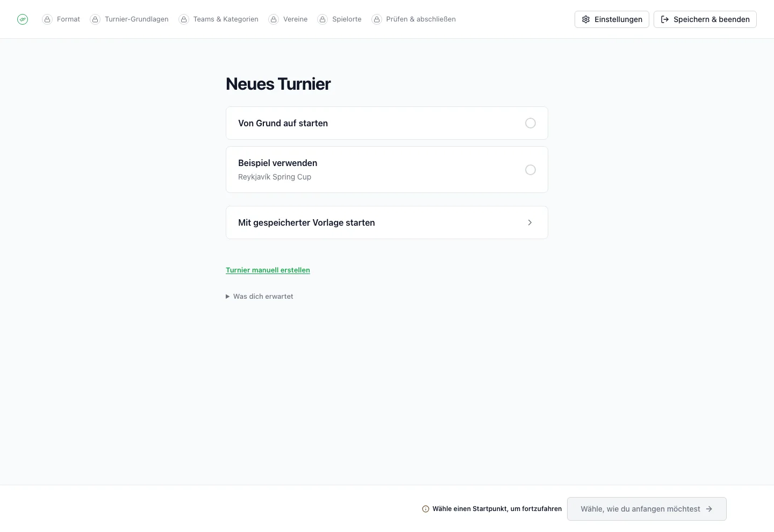Click the arrow icon in the continue button
The height and width of the screenshot is (532, 774).
(x=709, y=509)
